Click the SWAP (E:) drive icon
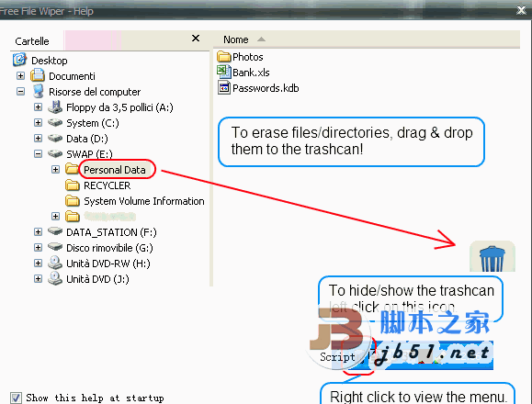The image size is (532, 404). pyautogui.click(x=55, y=153)
